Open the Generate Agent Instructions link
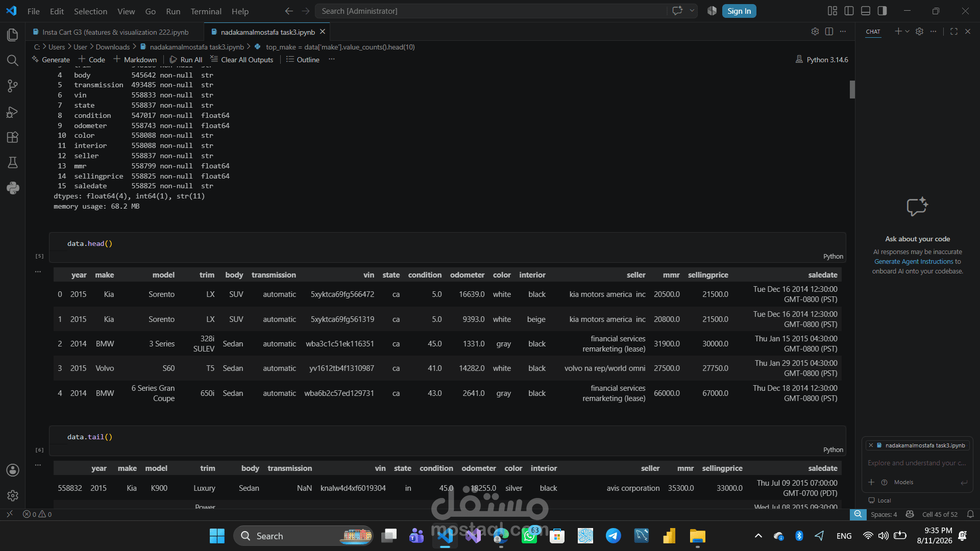 (914, 262)
